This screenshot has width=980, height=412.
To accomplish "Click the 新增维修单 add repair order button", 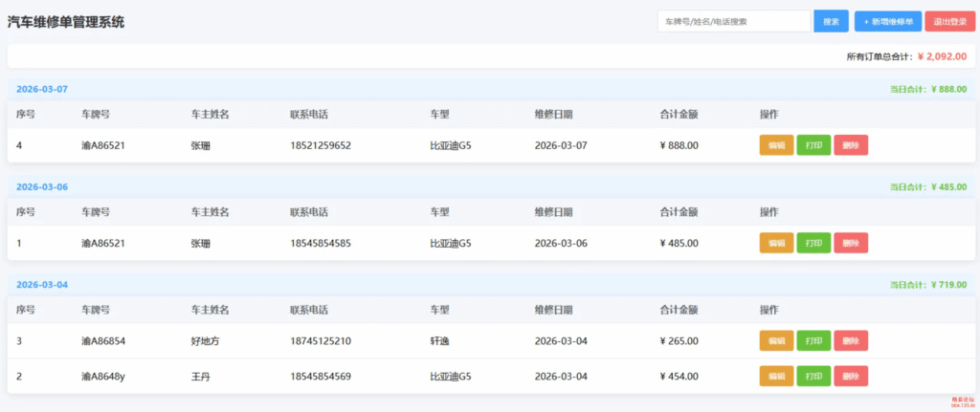I will pos(888,21).
